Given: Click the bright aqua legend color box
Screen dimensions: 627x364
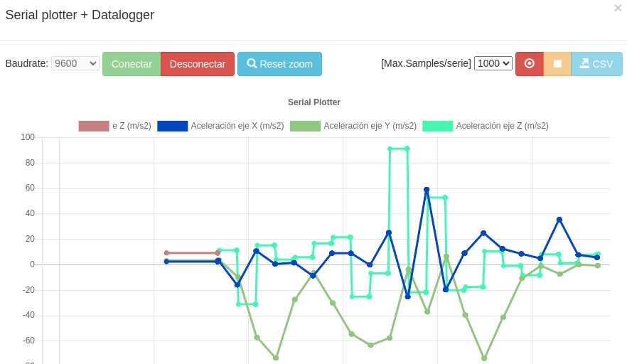Looking at the screenshot, I should coord(437,126).
